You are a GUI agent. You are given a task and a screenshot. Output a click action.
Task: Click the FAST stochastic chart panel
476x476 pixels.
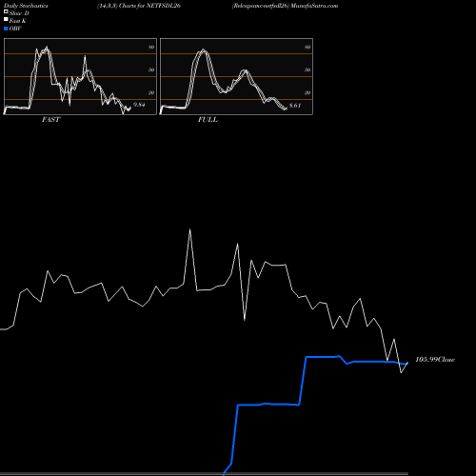coord(80,76)
